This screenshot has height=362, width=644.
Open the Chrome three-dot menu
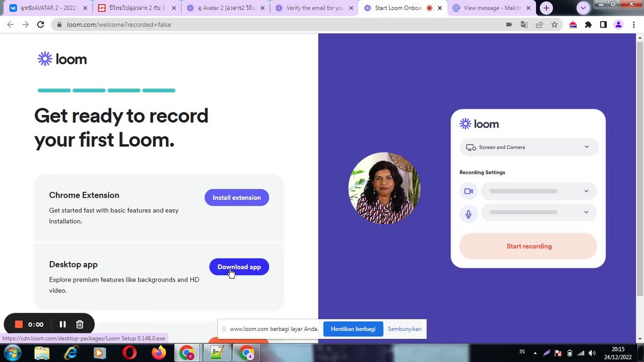click(633, 24)
